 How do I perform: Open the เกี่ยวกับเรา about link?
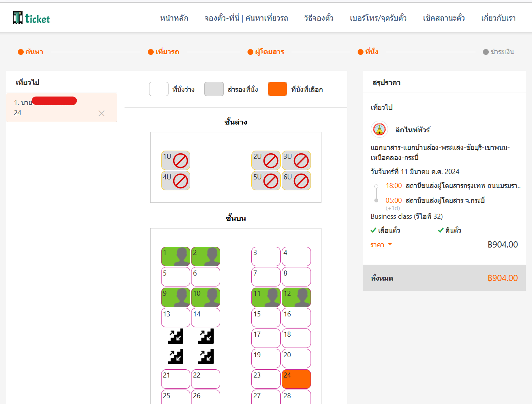pos(498,18)
